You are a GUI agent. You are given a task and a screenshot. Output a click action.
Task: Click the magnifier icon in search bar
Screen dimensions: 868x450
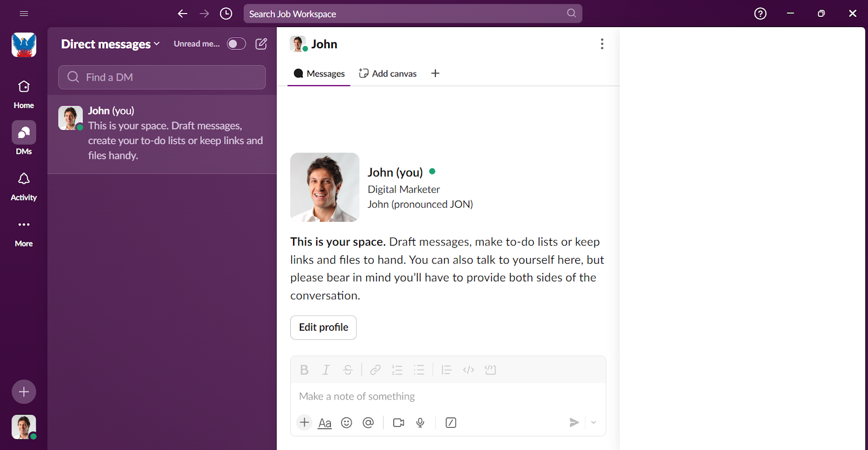(571, 13)
